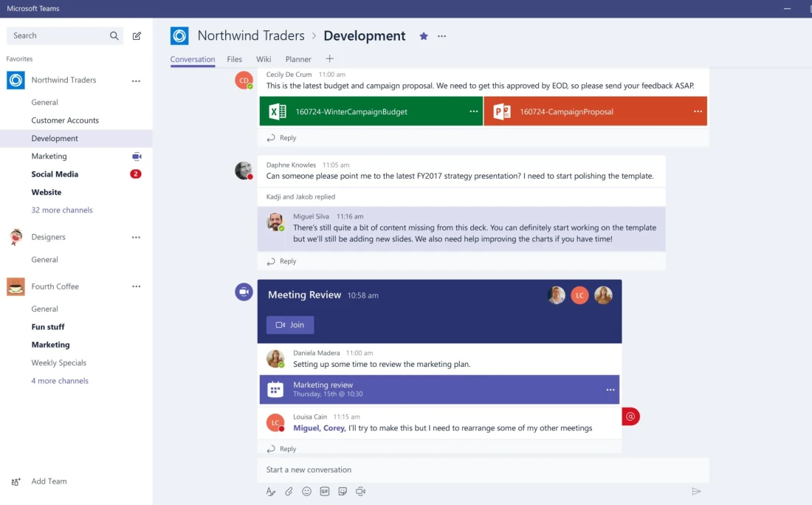
Task: Open more options for the Marketing review event
Action: pos(610,389)
